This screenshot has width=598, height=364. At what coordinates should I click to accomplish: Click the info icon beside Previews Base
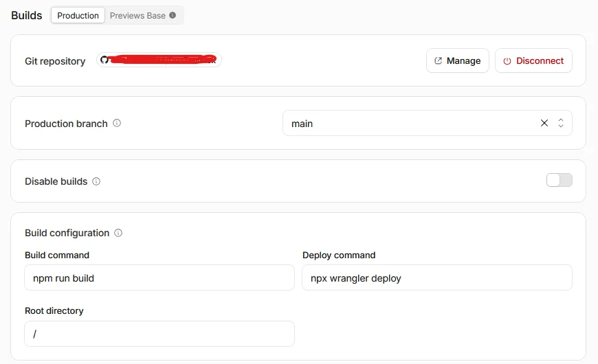click(x=173, y=15)
